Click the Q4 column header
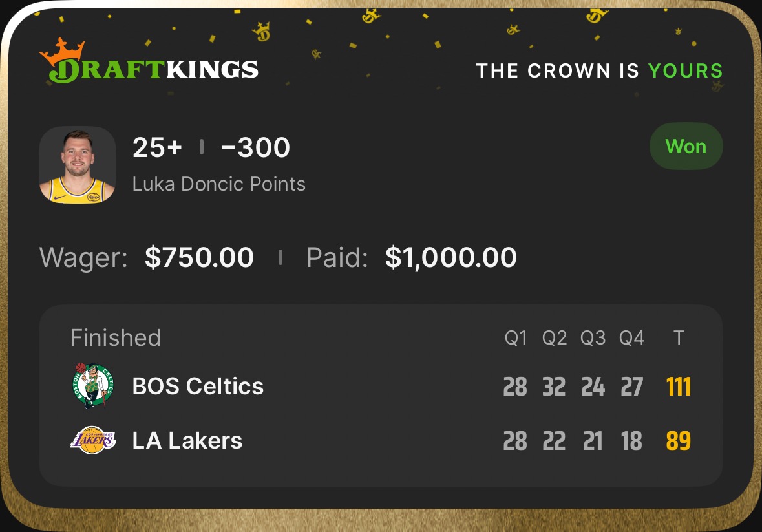 pos(631,338)
